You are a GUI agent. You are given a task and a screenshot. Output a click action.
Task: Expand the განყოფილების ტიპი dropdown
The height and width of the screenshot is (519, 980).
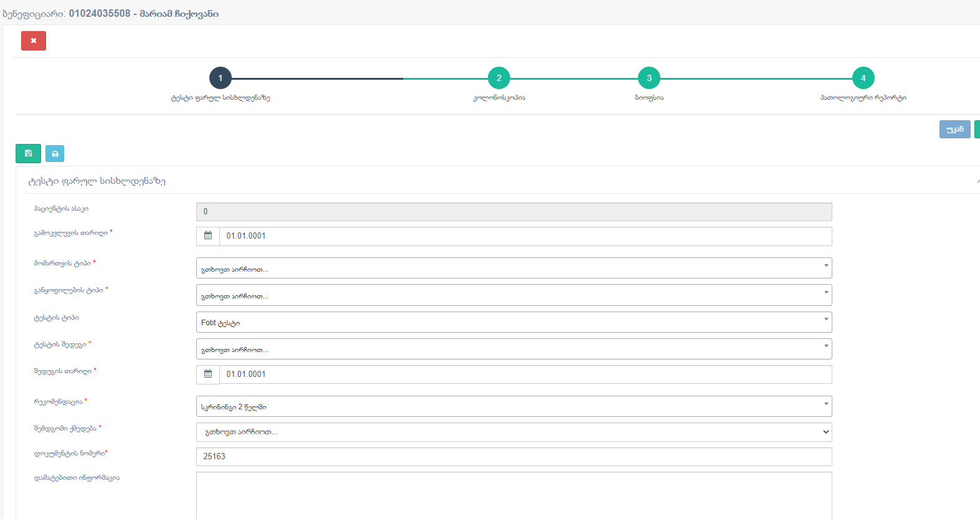513,295
